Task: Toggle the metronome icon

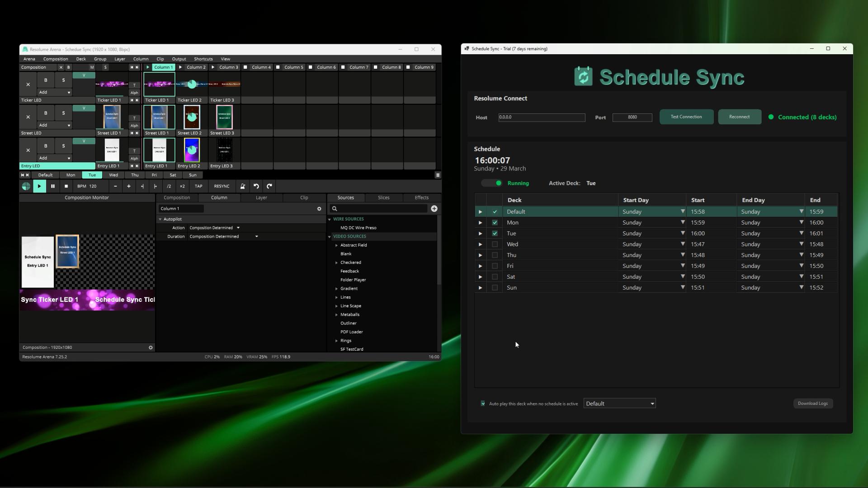Action: point(243,186)
